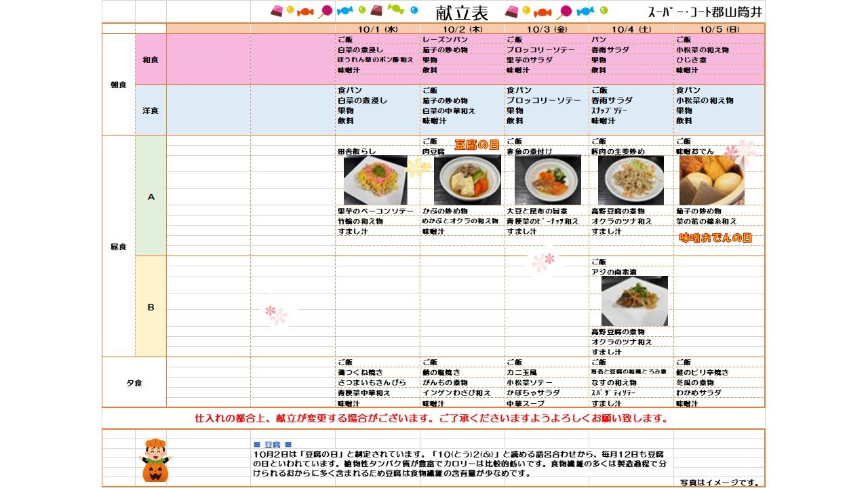Select the 10/1 (水) date column header

click(377, 29)
